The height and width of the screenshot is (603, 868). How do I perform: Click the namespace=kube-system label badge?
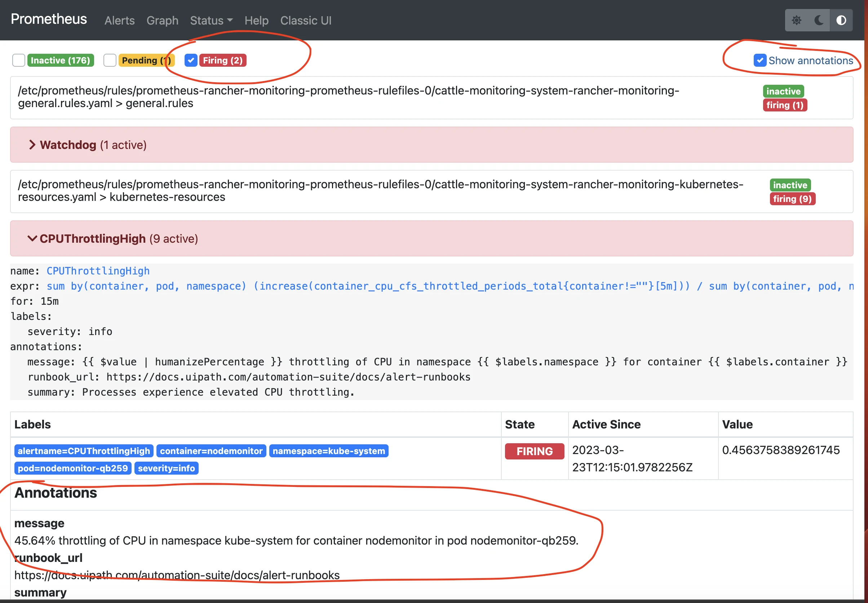click(x=329, y=451)
